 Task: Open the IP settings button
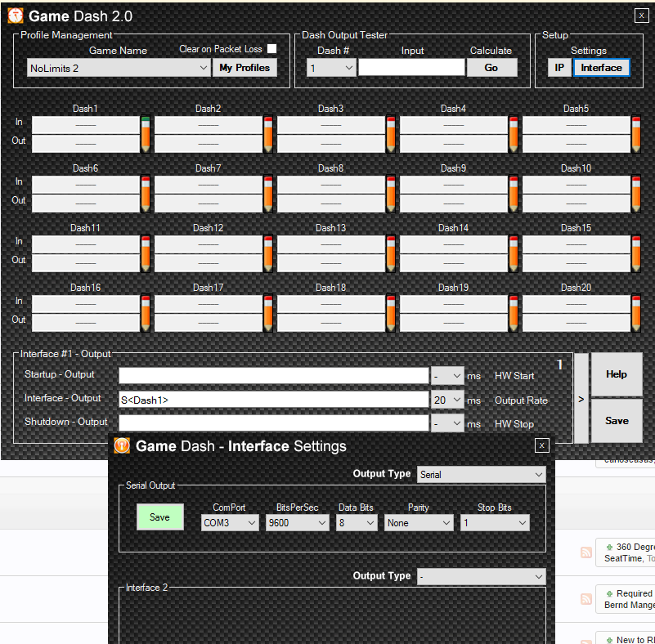click(x=559, y=68)
